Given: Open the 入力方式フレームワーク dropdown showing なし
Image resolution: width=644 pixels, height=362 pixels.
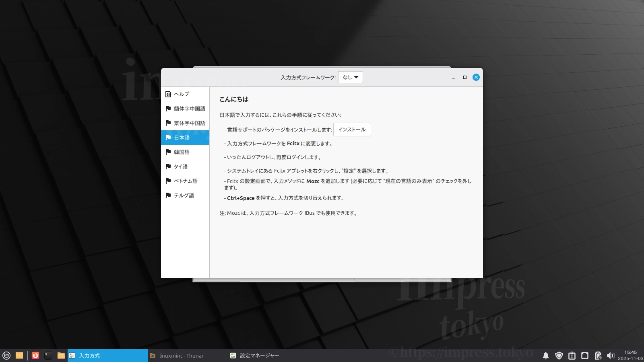Looking at the screenshot, I should (x=350, y=77).
